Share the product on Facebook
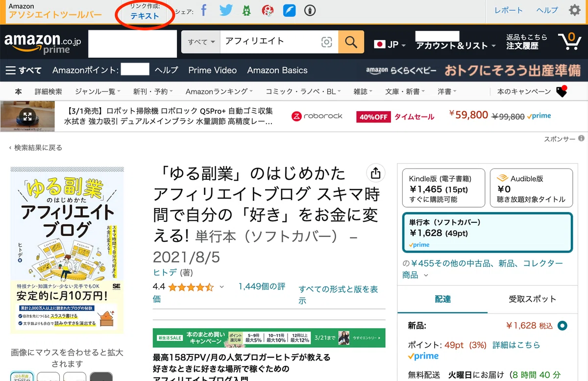This screenshot has width=588, height=381. [204, 10]
